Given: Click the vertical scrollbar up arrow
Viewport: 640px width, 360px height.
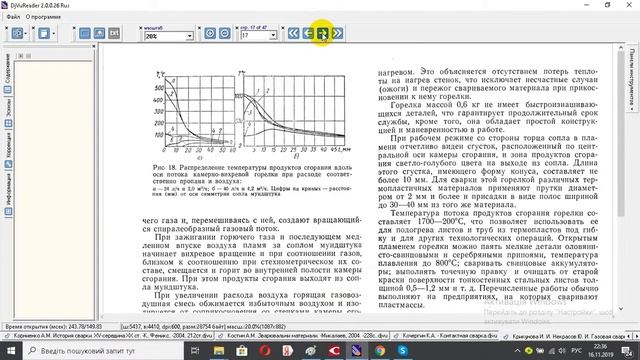Looking at the screenshot, I should coord(621,48).
